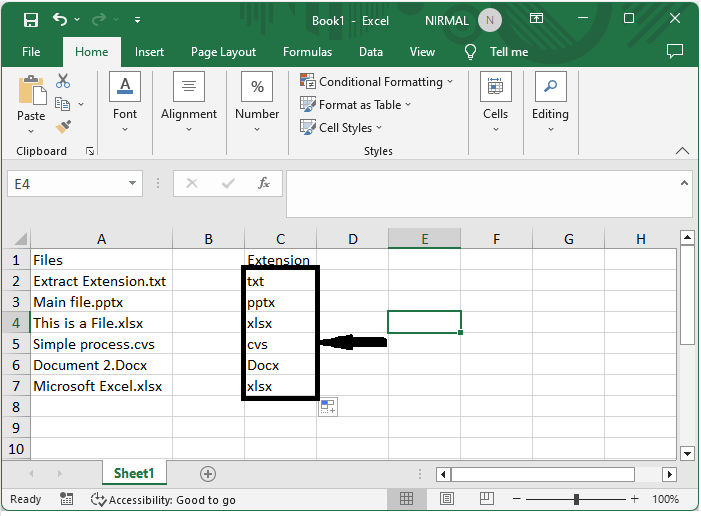This screenshot has width=701, height=516.
Task: Click the Paste button
Action: (x=31, y=105)
